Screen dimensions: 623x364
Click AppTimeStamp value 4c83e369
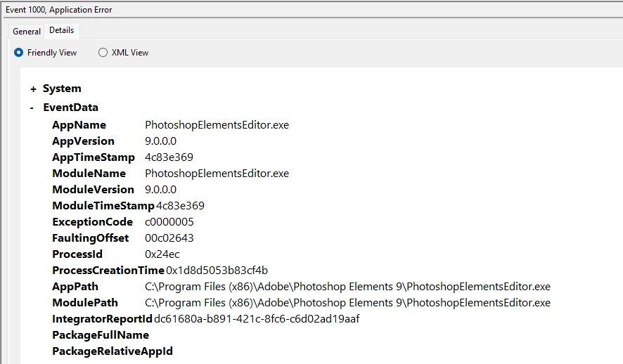169,157
